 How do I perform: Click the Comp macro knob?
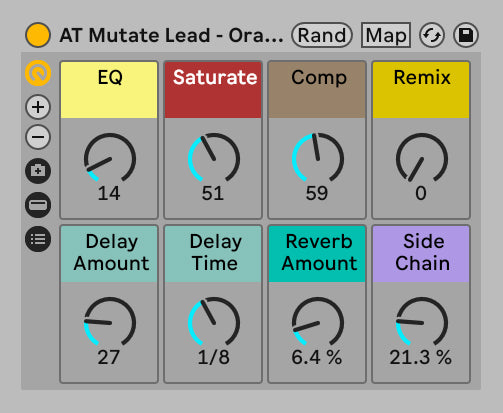pos(318,157)
